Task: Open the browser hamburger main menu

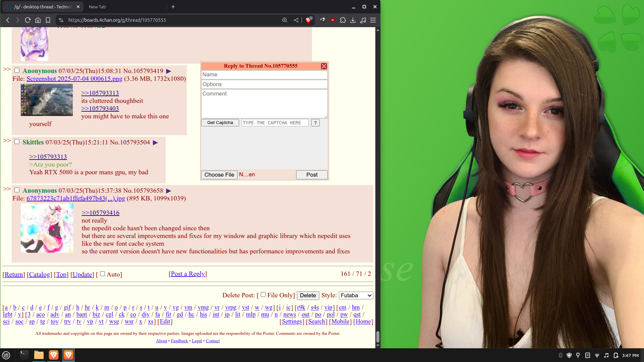Action: pyautogui.click(x=373, y=20)
